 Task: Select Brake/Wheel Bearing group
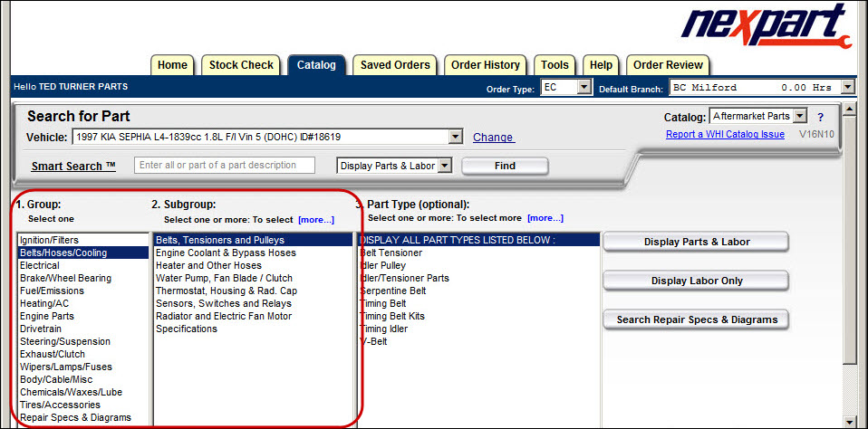pyautogui.click(x=83, y=278)
